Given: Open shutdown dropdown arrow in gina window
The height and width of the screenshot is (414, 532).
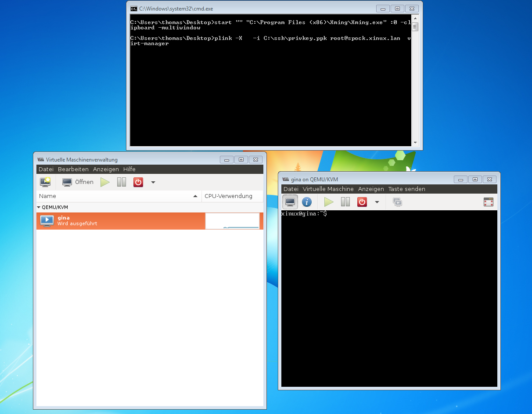Looking at the screenshot, I should (377, 202).
